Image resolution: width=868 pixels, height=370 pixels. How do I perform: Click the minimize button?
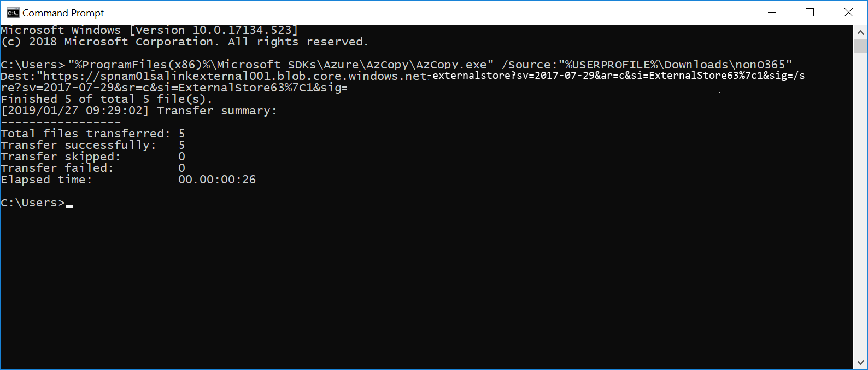(x=772, y=12)
